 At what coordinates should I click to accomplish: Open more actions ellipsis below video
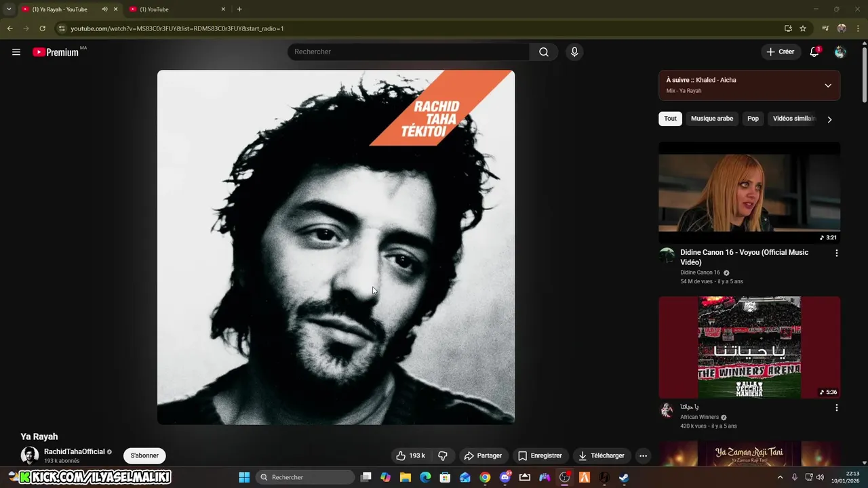pyautogui.click(x=643, y=456)
